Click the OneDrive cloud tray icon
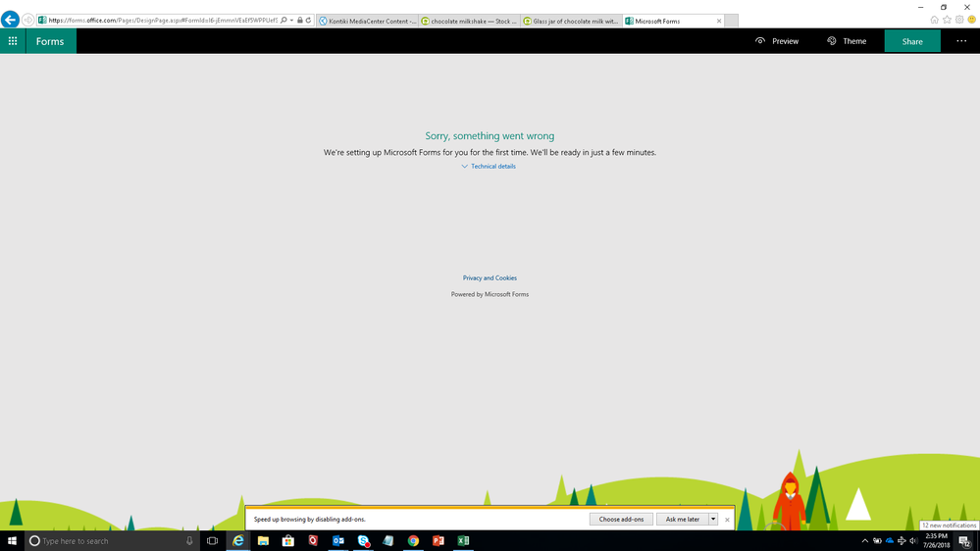The width and height of the screenshot is (980, 551). (x=890, y=541)
